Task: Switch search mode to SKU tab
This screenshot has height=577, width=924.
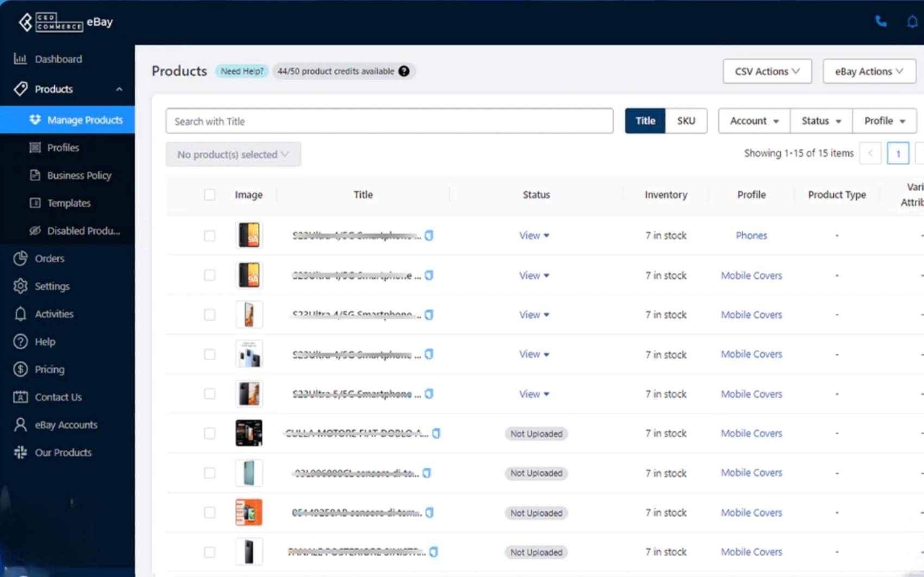Action: tap(686, 121)
